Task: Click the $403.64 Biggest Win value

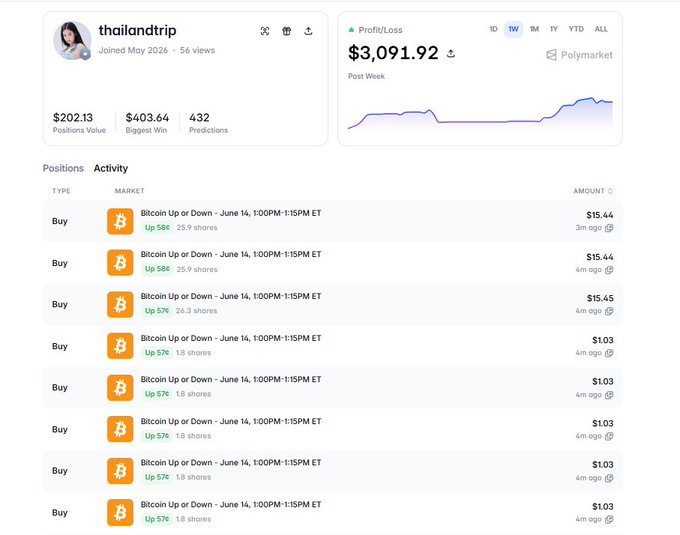Action: pos(147,117)
